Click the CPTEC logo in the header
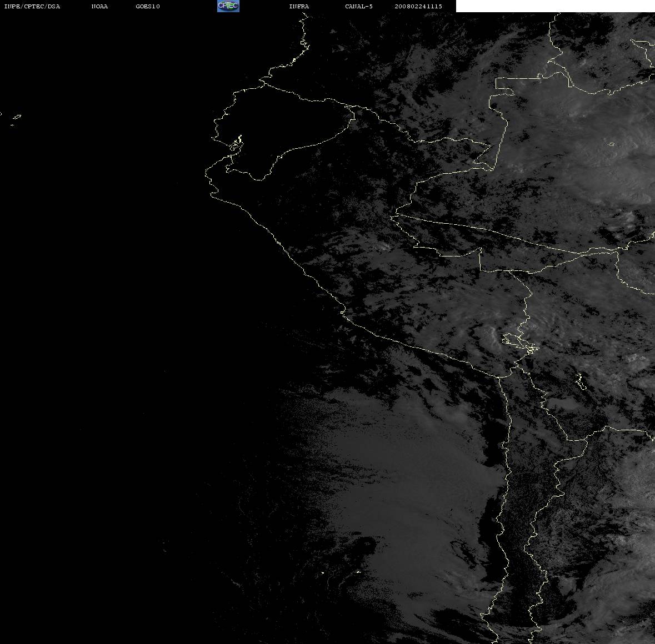655x644 pixels. (x=228, y=6)
